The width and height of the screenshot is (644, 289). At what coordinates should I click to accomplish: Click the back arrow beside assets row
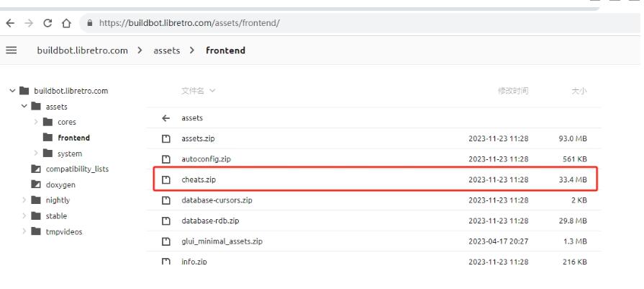(166, 118)
